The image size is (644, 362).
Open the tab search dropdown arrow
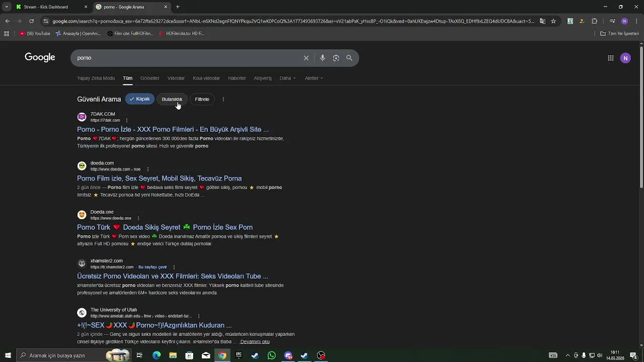point(7,7)
